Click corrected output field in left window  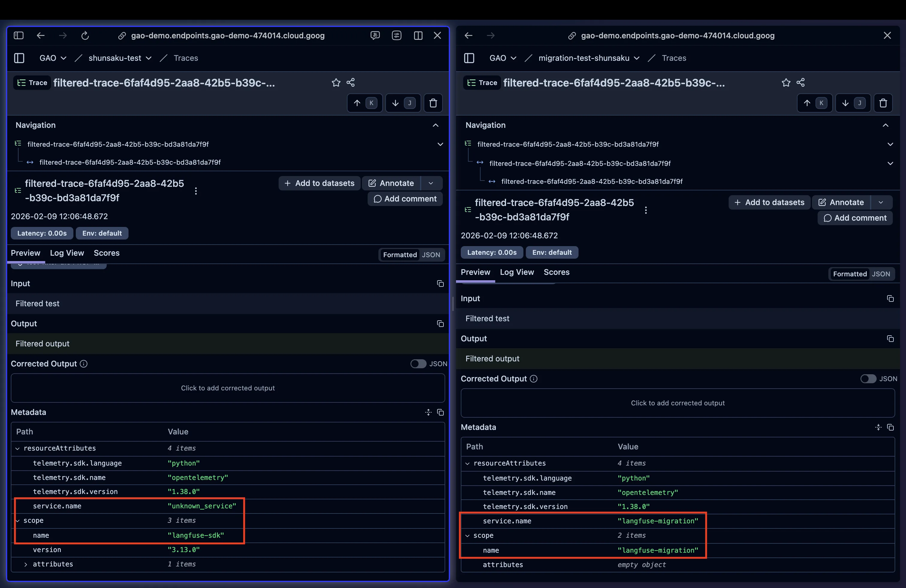(228, 388)
